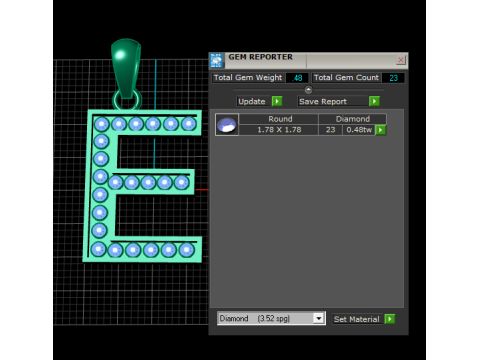480x360 pixels.
Task: Click the Total Gem Weight value .48
Action: (297, 78)
